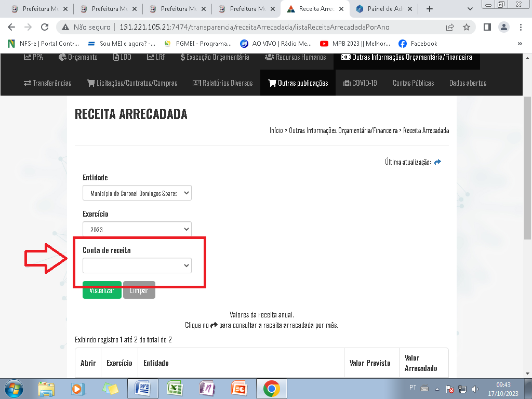The image size is (532, 399).
Task: Open the LRF menu
Action: coord(156,57)
